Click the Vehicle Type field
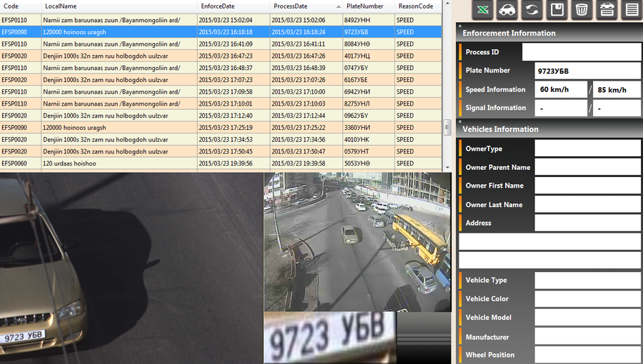 point(587,280)
